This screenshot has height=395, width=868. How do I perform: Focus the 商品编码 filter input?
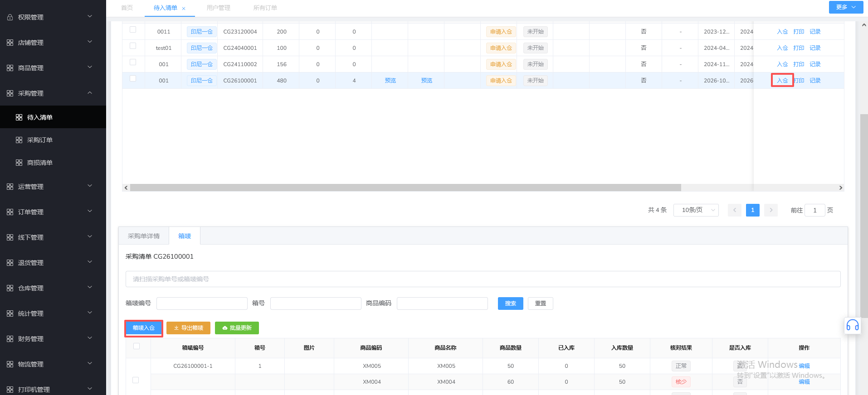(x=442, y=303)
